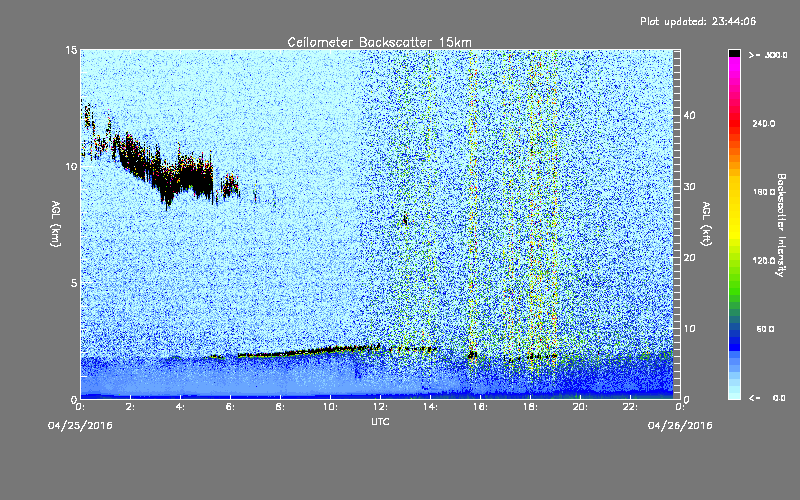Click the 18: hour tick on time axis

pos(531,407)
